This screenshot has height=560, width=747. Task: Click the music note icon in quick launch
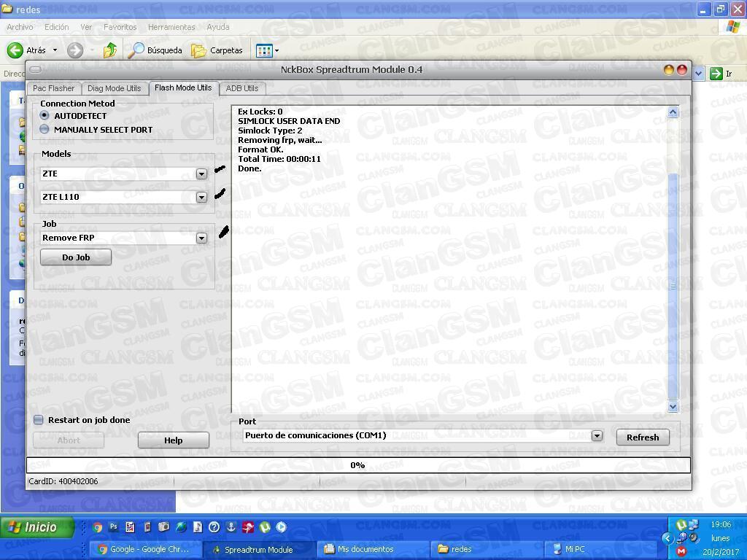click(197, 526)
